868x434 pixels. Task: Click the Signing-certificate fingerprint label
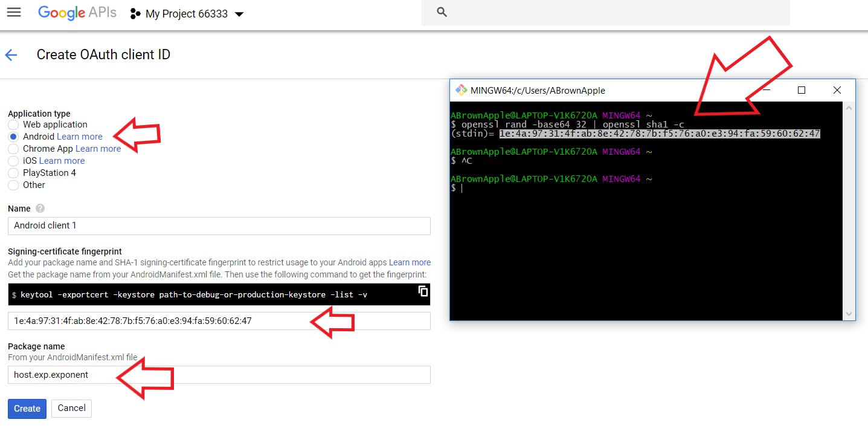[x=65, y=251]
